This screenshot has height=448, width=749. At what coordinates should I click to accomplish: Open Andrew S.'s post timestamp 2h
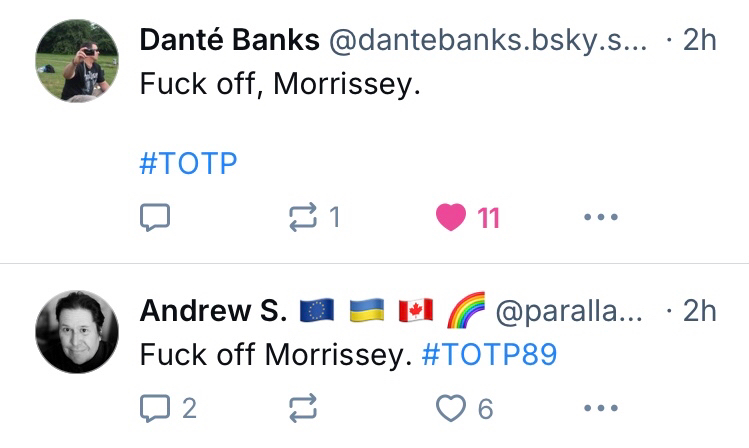pos(699,311)
